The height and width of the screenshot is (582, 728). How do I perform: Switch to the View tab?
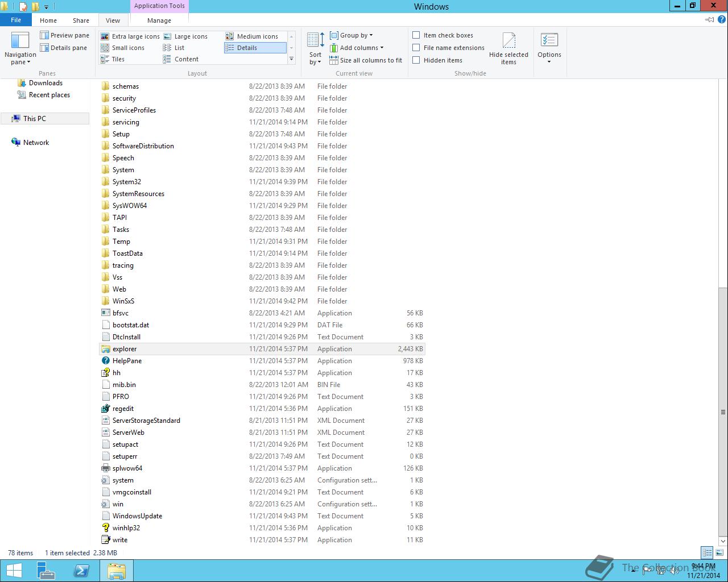(x=113, y=20)
